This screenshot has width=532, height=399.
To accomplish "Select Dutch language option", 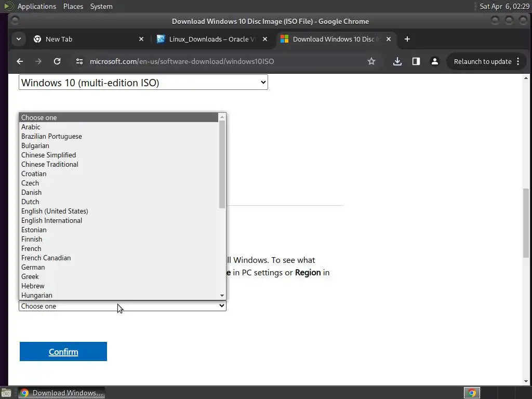I will (x=118, y=202).
